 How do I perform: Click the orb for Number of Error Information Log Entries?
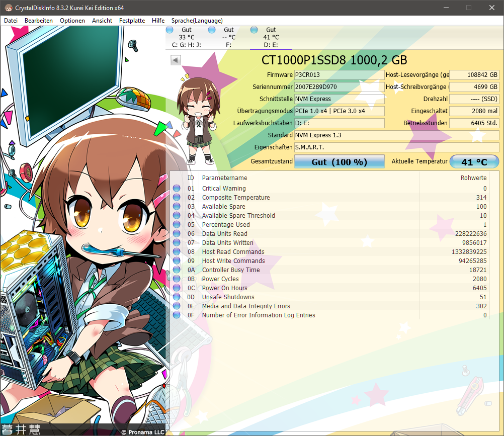[177, 315]
